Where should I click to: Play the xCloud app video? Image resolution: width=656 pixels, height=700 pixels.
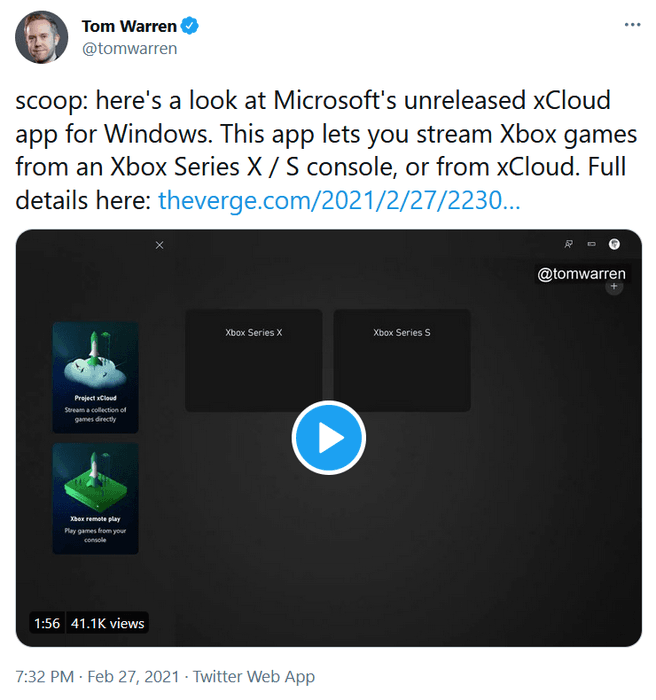(329, 437)
